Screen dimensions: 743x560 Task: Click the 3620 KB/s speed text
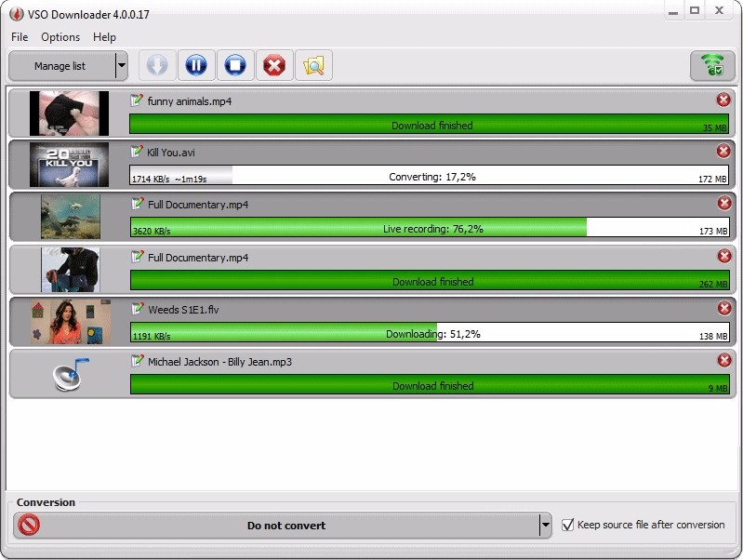point(152,232)
